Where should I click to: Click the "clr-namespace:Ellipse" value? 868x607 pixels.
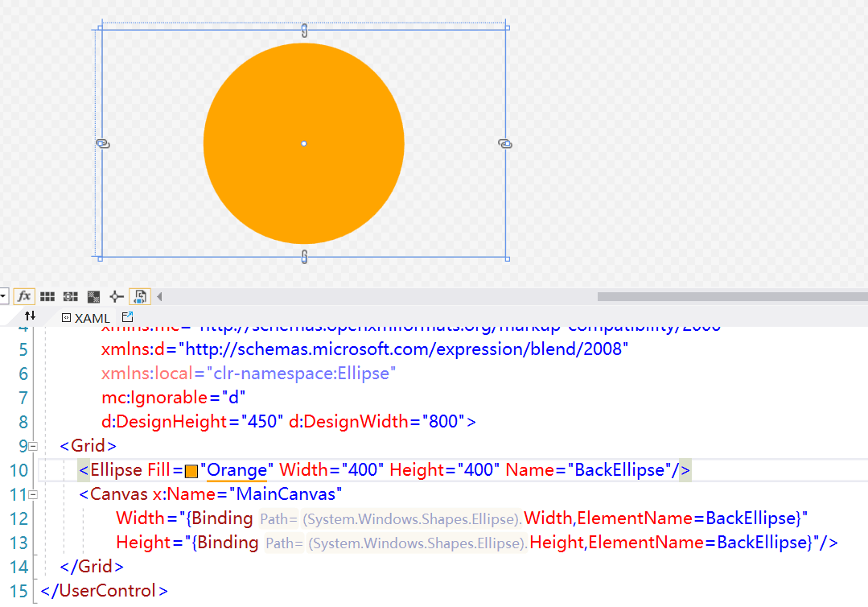click(x=301, y=374)
